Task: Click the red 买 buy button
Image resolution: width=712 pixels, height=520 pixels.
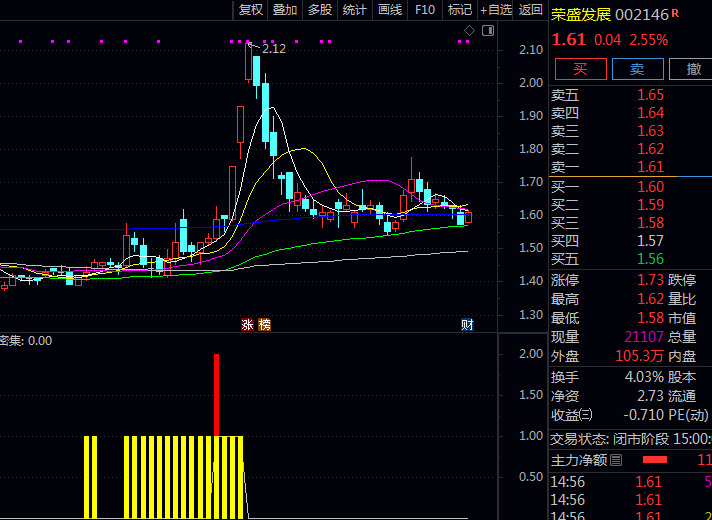Action: [x=581, y=69]
